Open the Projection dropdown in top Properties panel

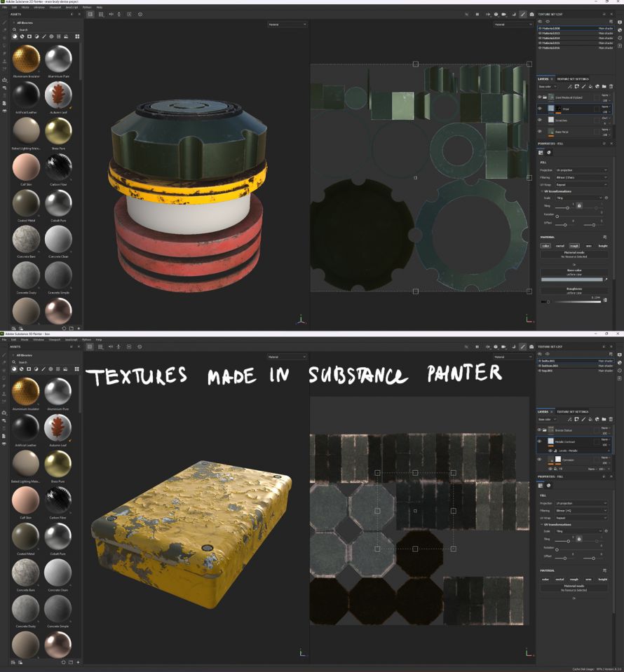(x=581, y=170)
